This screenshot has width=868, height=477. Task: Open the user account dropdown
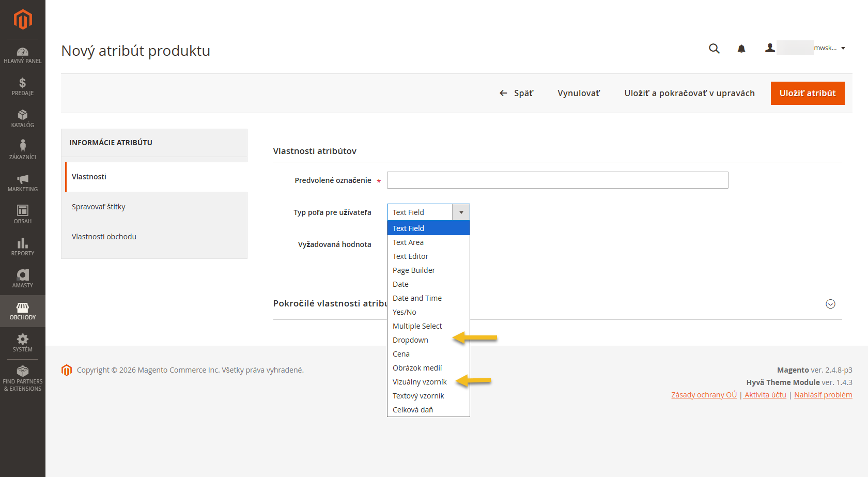click(x=805, y=48)
